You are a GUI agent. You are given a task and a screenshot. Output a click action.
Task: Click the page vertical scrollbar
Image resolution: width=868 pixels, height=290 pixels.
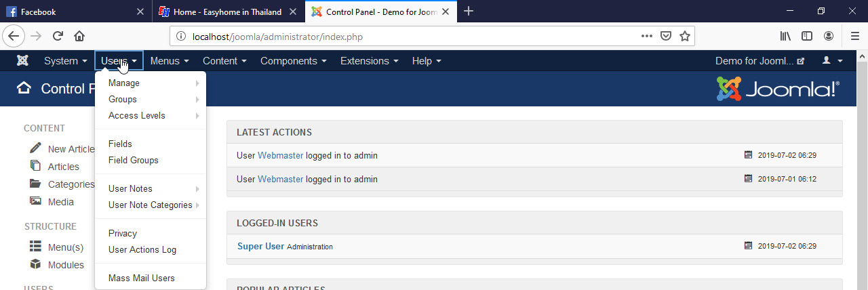tap(862, 169)
